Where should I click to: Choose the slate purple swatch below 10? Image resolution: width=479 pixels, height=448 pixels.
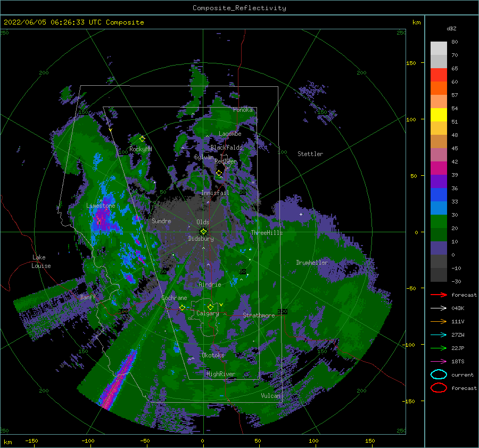click(x=439, y=248)
